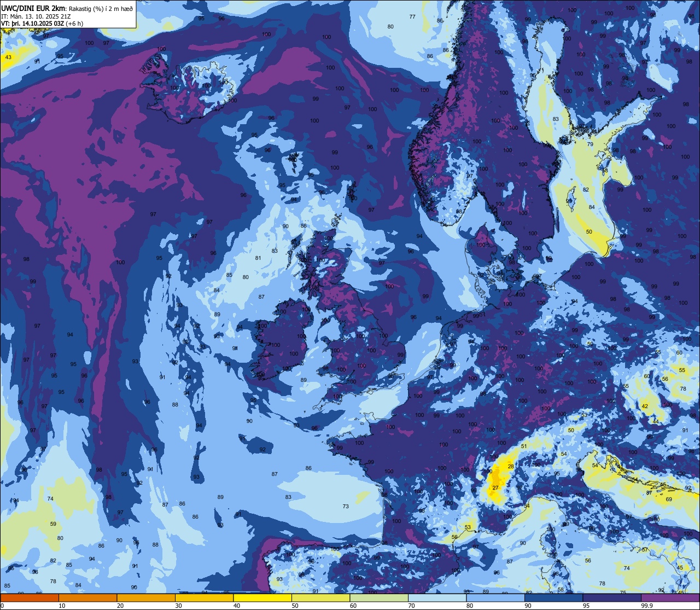Click the 40–50 % bright yellow legend segment
700x610 pixels.
pos(262,597)
